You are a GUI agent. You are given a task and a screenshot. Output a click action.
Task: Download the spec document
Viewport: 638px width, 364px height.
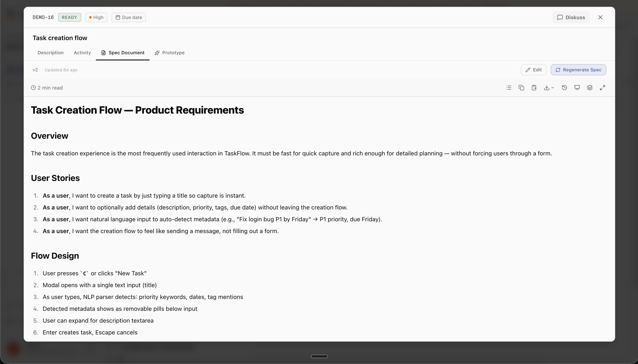pyautogui.click(x=547, y=87)
